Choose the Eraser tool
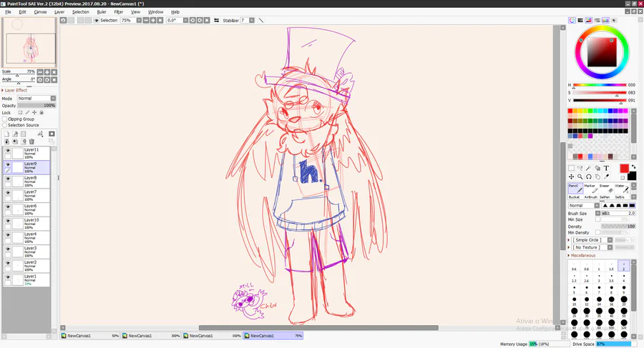This screenshot has width=644, height=348. 606,189
